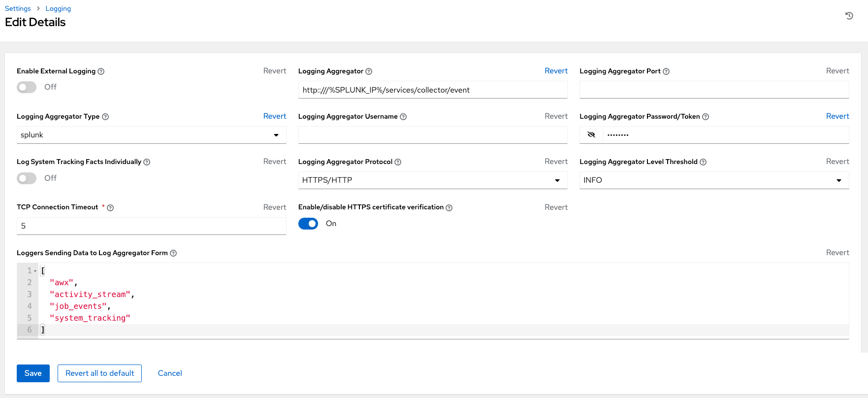
Task: Click the "system_tracking" line in editor
Action: [90, 318]
